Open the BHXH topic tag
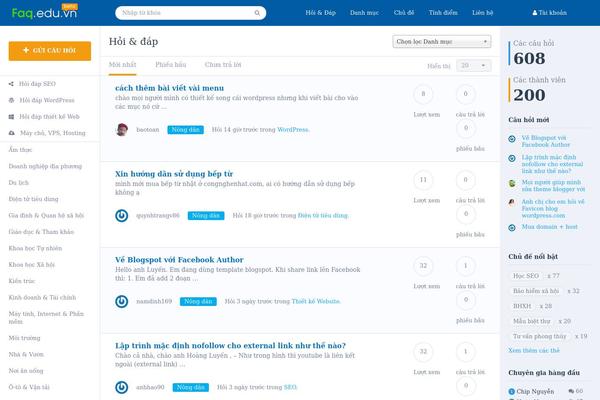600x400 pixels. (x=522, y=306)
